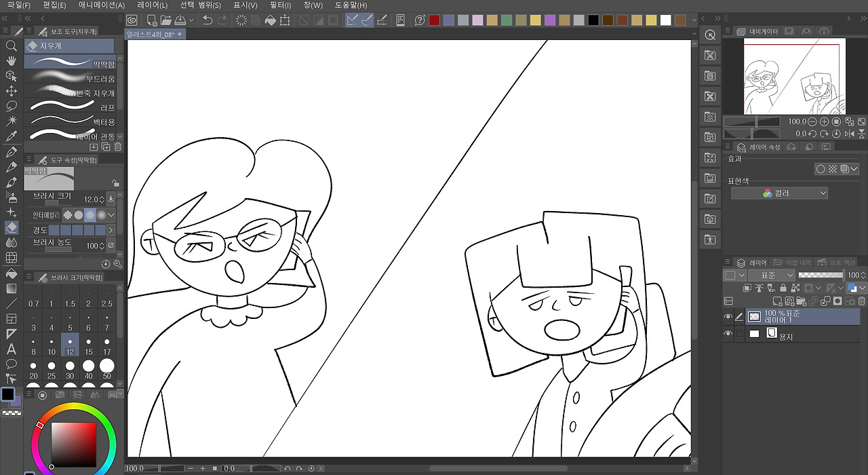
Task: Pick brush size 12 preset
Action: (70, 345)
